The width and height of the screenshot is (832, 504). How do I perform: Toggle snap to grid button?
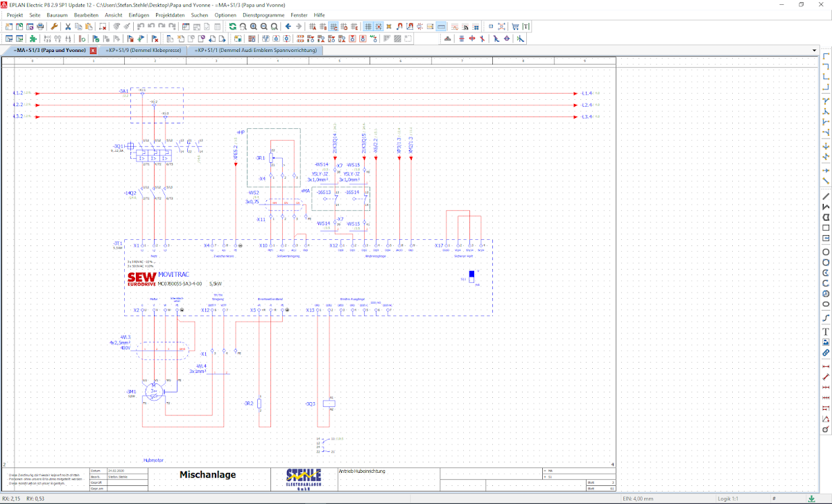(379, 26)
